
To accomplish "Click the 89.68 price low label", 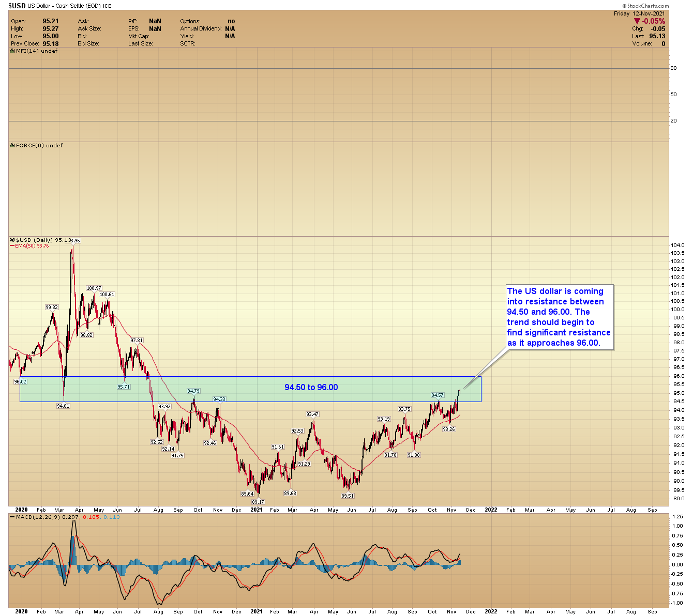I will [x=290, y=494].
